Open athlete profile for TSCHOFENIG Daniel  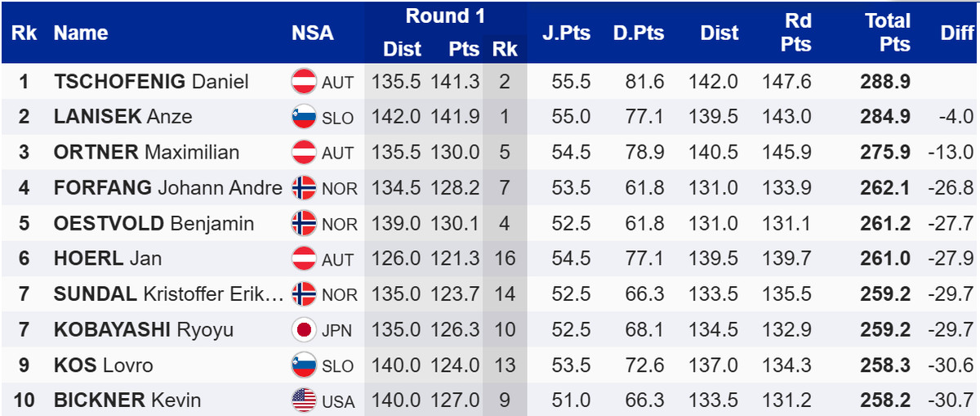coord(151,82)
